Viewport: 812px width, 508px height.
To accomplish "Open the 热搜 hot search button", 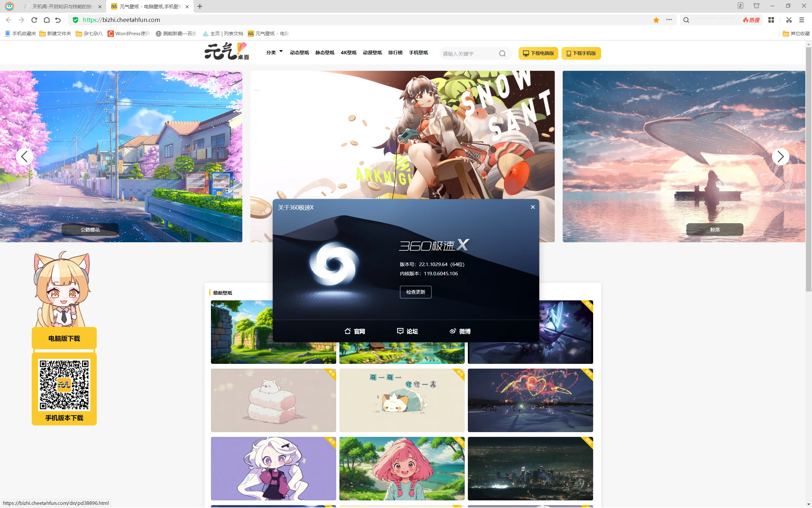I will pyautogui.click(x=751, y=20).
